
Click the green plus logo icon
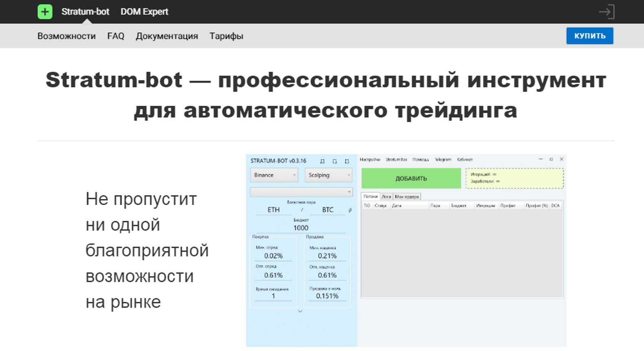[45, 11]
